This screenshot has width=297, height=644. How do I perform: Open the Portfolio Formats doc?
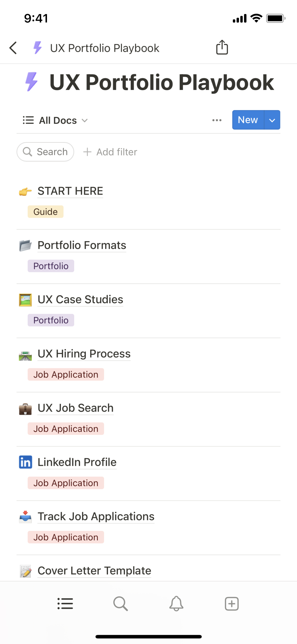pos(82,245)
